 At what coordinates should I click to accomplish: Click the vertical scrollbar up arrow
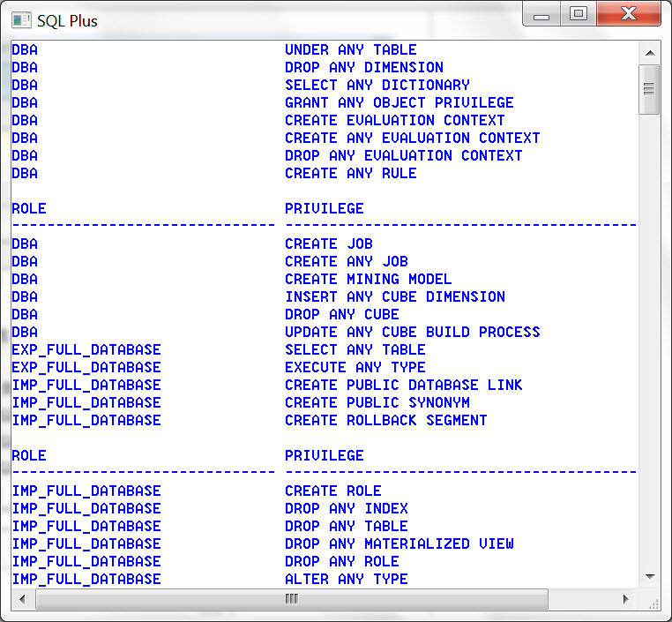click(x=650, y=50)
